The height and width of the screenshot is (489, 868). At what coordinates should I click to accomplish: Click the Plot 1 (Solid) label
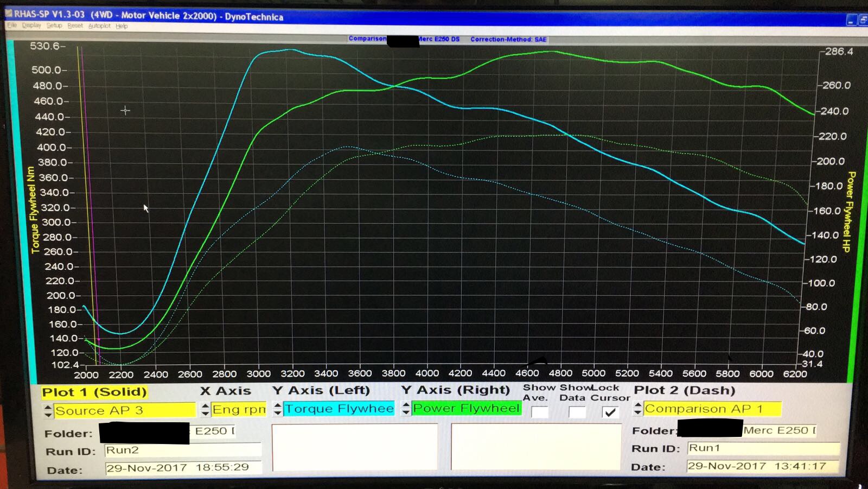[x=94, y=392]
